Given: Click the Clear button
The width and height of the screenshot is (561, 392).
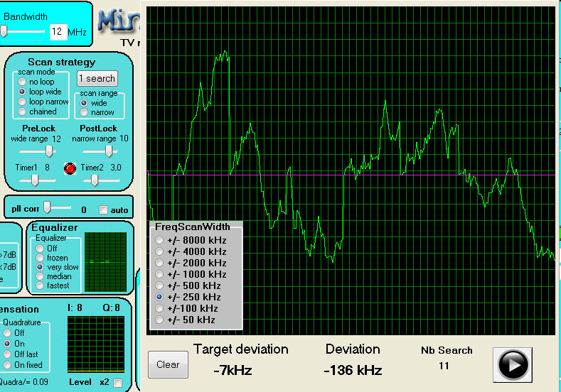Looking at the screenshot, I should click(x=168, y=364).
